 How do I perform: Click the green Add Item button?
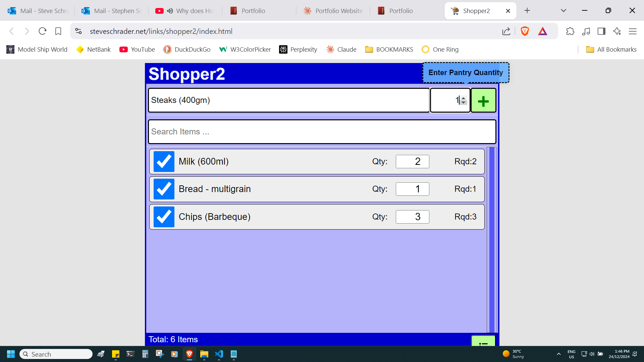tap(483, 100)
